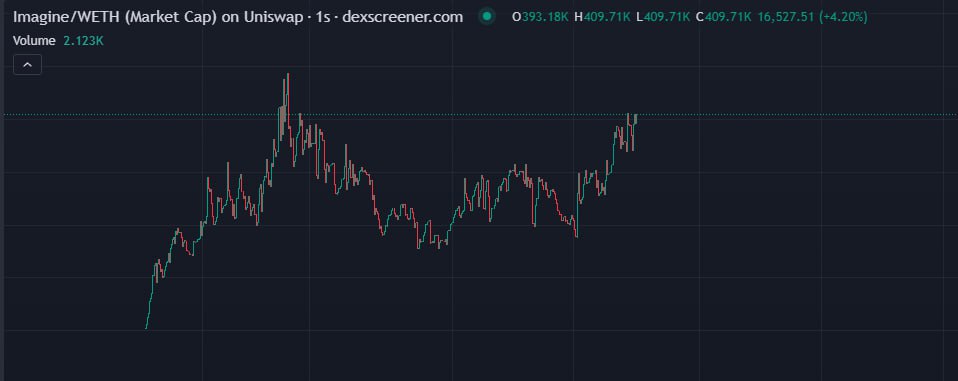Click the (Market Cap) text in title
Screen dimensions: 958x381
pos(170,17)
